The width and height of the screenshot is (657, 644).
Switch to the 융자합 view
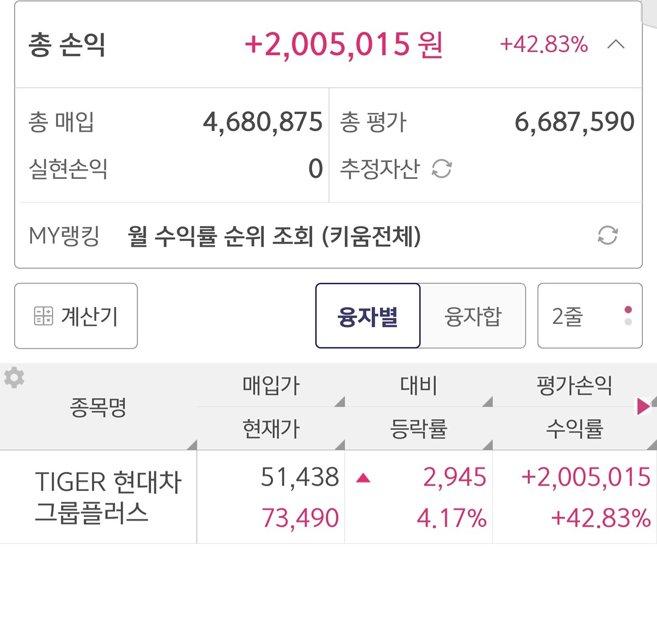[472, 316]
